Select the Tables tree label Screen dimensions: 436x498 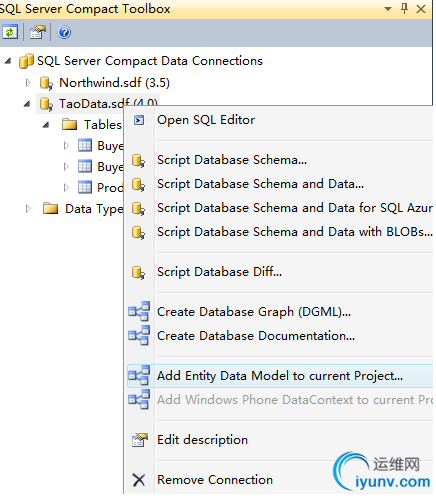pyautogui.click(x=103, y=125)
